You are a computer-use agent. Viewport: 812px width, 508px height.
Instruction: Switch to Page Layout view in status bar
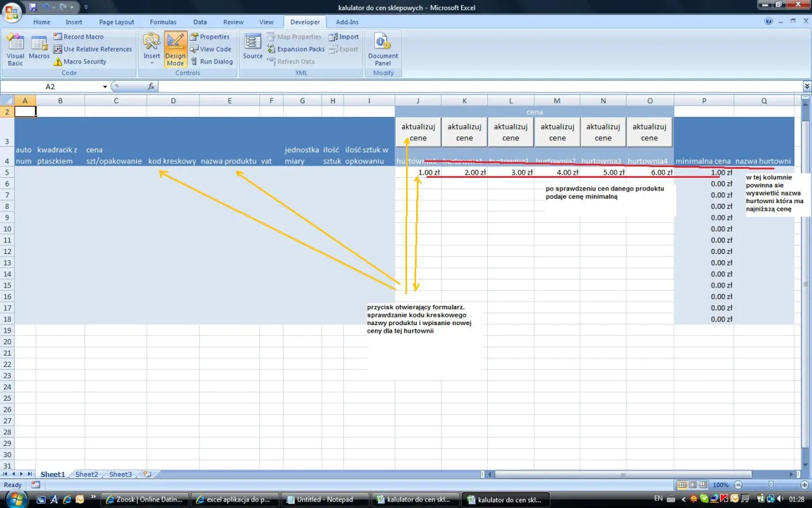(693, 485)
